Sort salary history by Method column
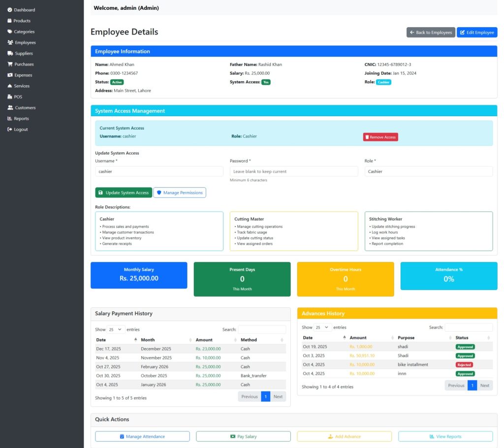 [x=261, y=340]
